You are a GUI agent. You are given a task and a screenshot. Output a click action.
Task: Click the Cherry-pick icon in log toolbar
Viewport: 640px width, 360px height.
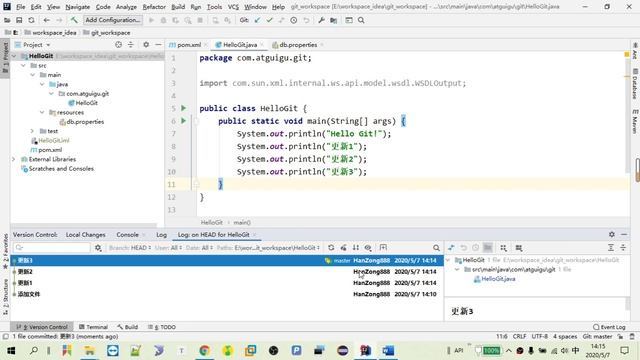[344, 248]
